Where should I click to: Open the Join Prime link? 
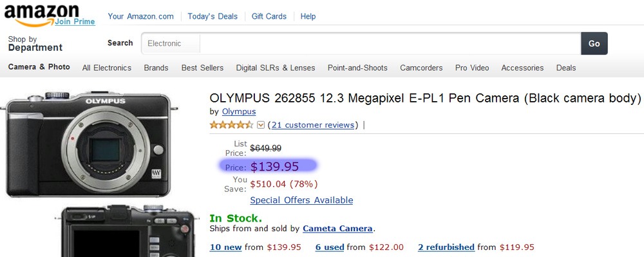pos(75,22)
